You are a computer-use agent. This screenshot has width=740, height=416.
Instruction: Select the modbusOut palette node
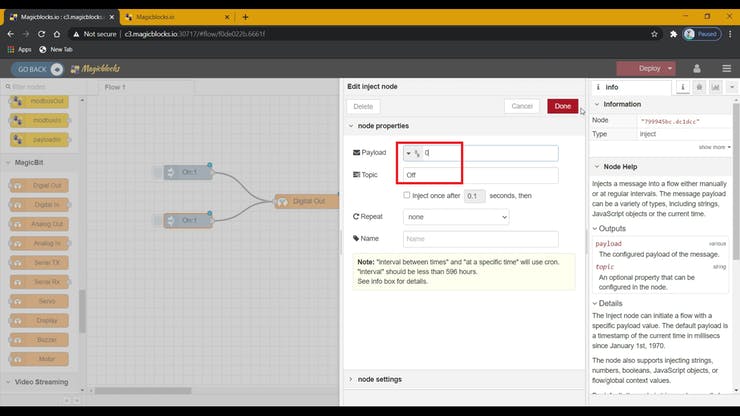(x=39, y=101)
